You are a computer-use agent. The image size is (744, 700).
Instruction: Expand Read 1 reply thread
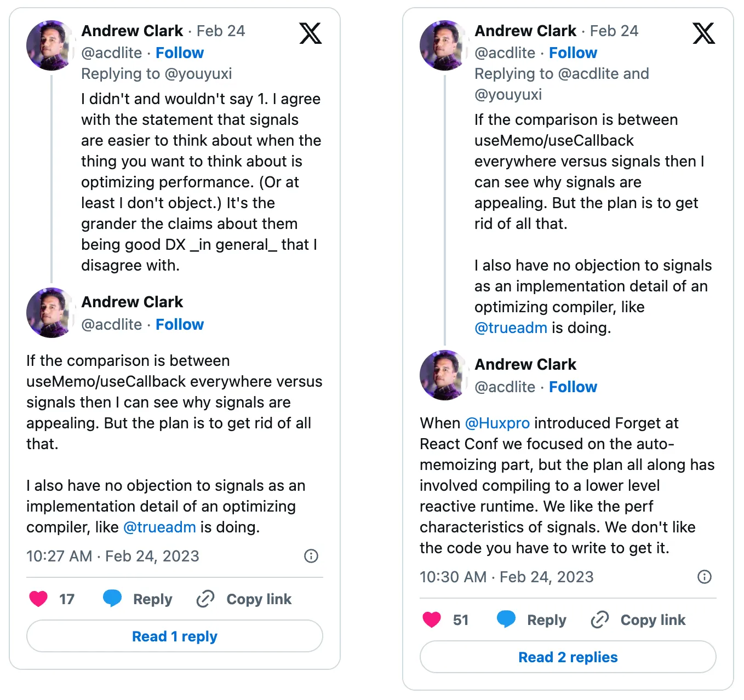[x=175, y=636]
